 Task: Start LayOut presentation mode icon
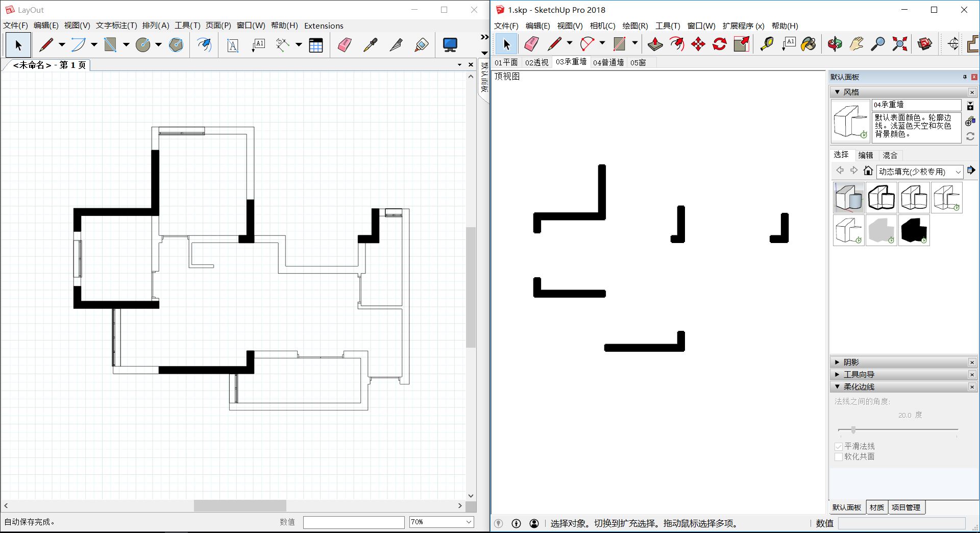(x=450, y=45)
